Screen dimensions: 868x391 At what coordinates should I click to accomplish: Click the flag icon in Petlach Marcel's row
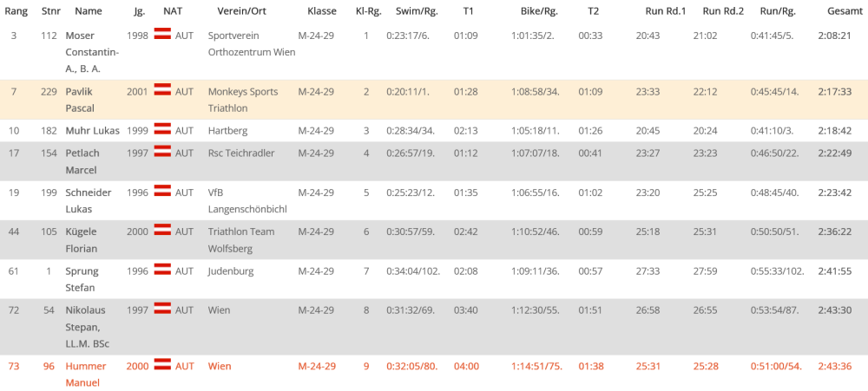(162, 151)
